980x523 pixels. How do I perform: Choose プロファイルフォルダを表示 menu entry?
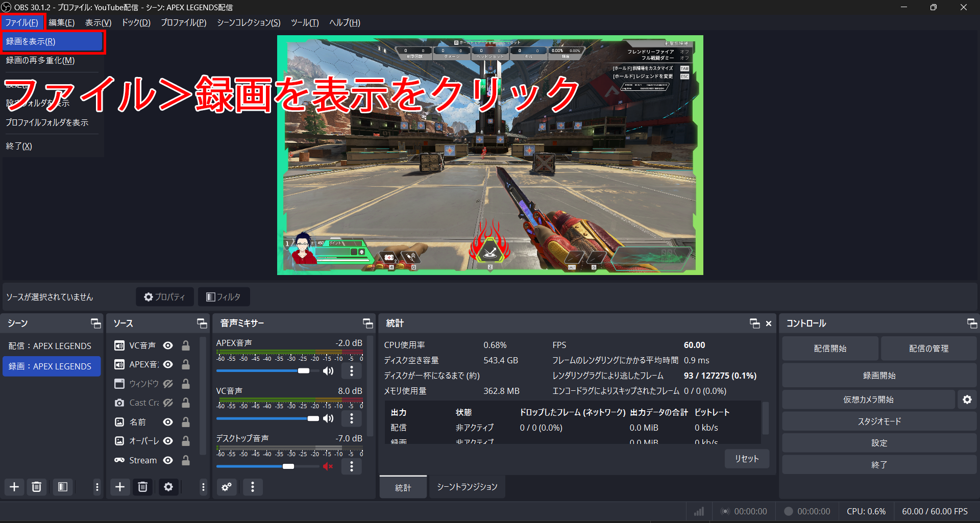tap(53, 122)
